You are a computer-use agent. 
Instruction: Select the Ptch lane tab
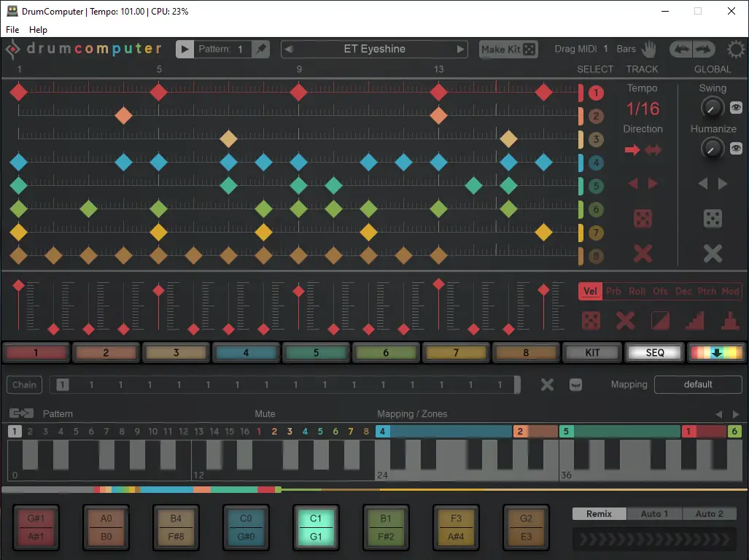[x=707, y=291]
